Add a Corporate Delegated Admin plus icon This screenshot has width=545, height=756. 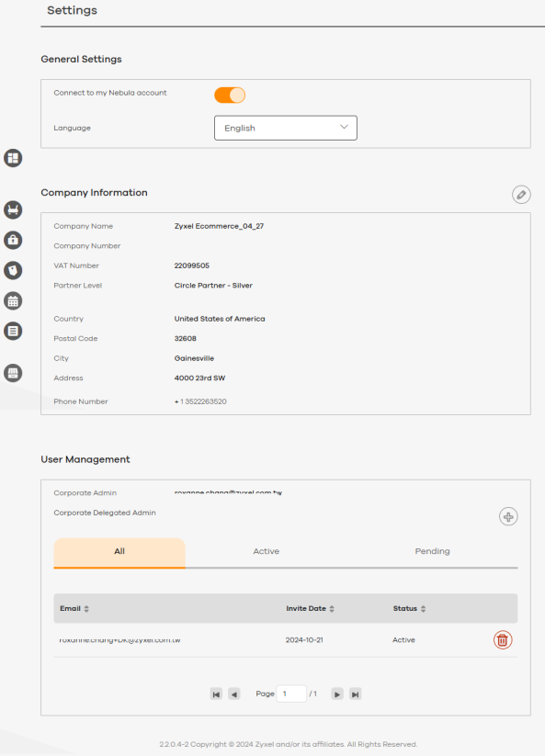508,517
